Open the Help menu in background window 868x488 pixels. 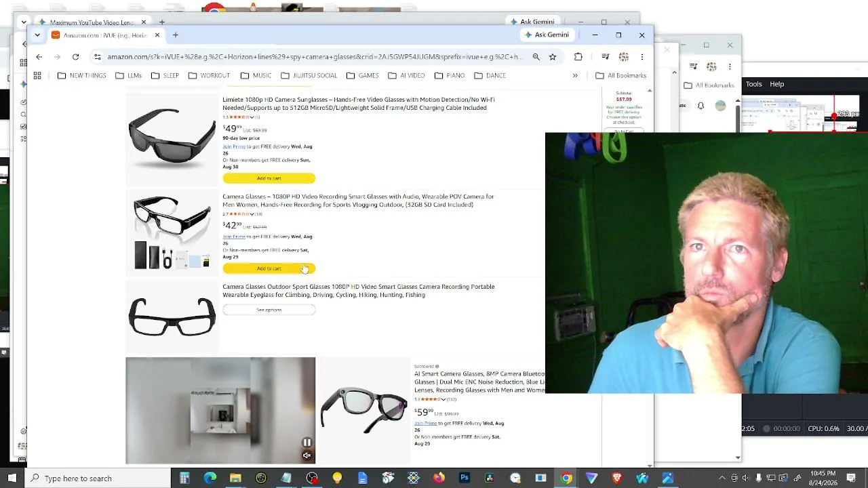tap(776, 84)
